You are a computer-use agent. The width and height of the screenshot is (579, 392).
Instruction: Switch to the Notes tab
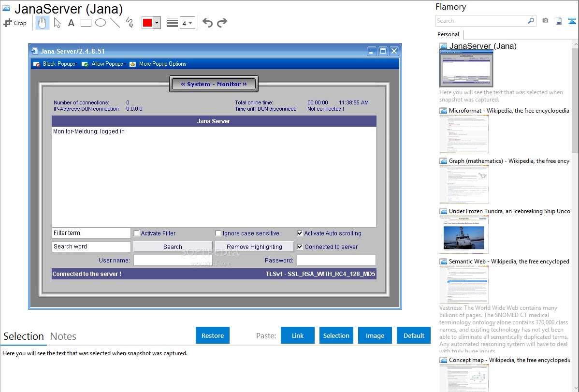pyautogui.click(x=63, y=336)
